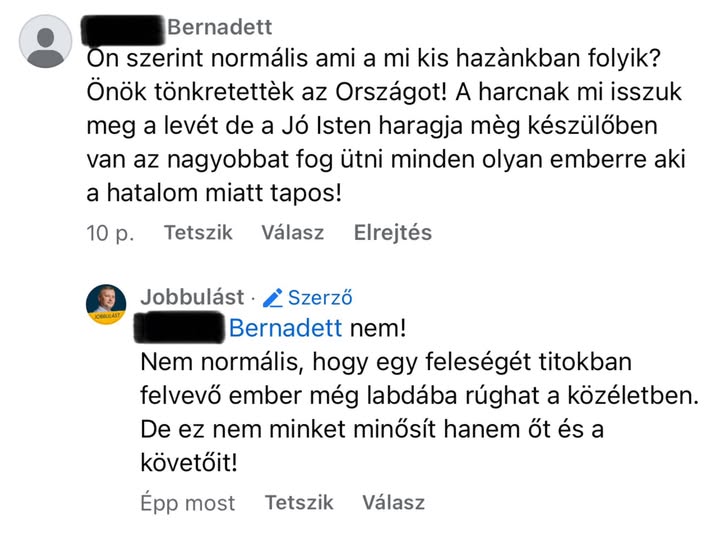The height and width of the screenshot is (540, 720).
Task: Click the "Épp most" reply timestamp
Action: 188,503
